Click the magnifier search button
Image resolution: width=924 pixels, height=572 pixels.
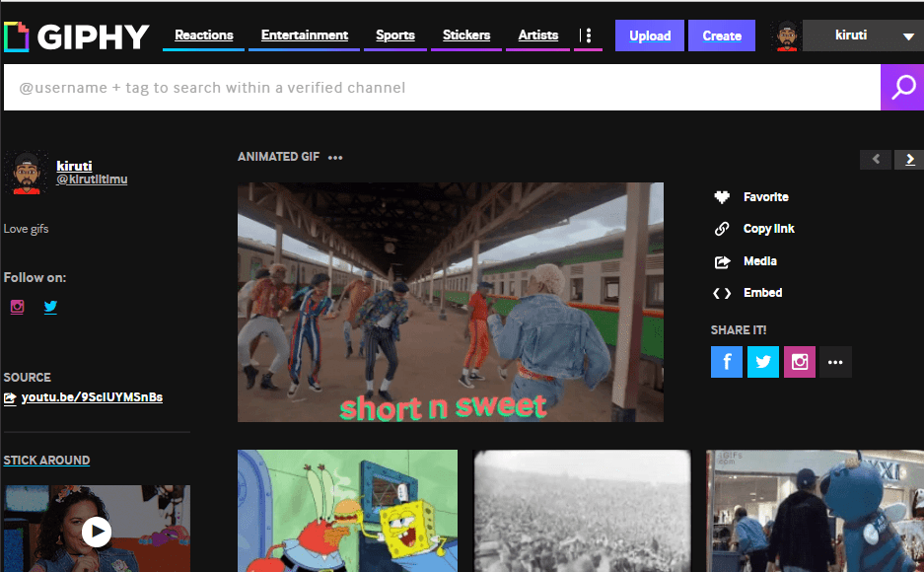902,87
